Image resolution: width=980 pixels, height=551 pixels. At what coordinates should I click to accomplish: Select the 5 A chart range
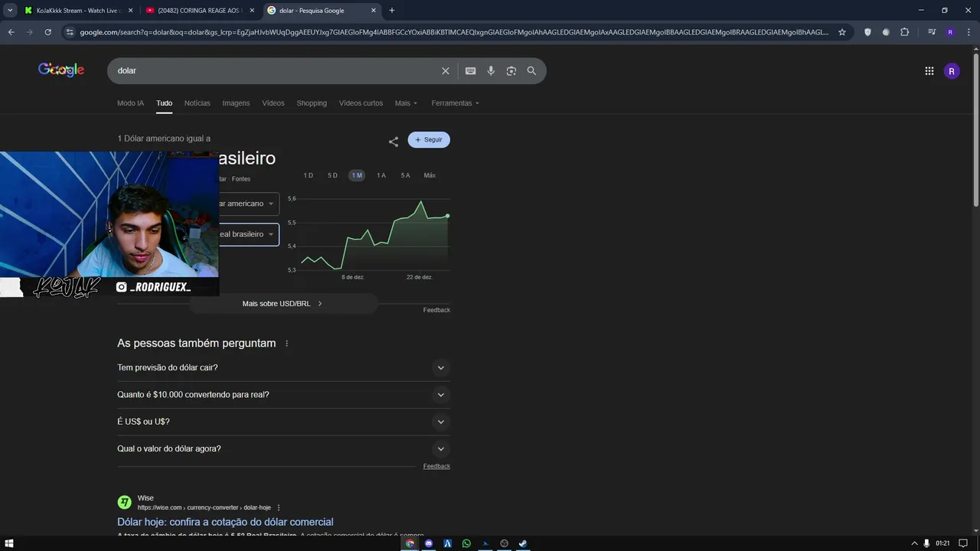405,175
